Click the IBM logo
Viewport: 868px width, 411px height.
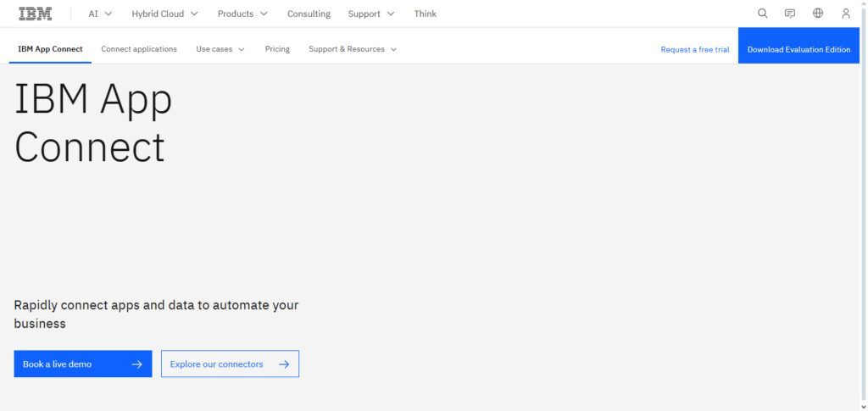[36, 14]
